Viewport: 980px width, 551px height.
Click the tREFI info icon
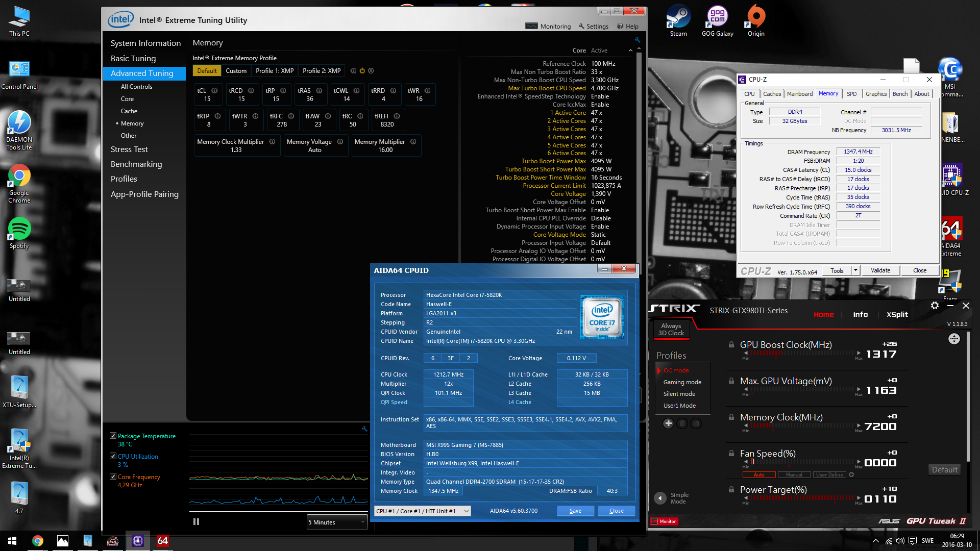pos(397,116)
